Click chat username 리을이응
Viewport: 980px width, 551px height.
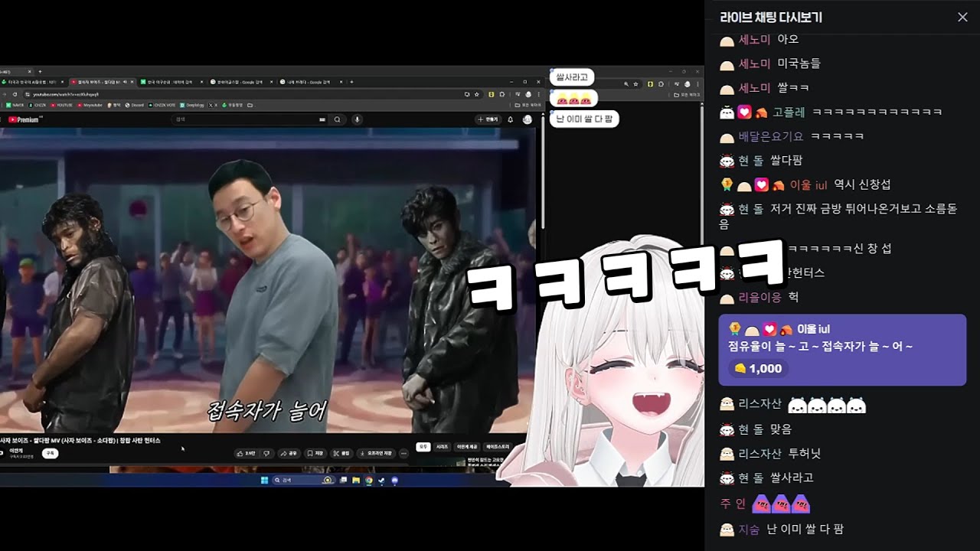759,297
